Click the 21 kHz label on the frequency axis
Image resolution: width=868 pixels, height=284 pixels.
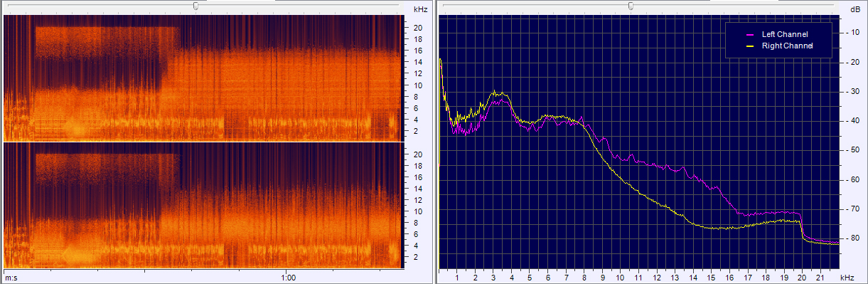pyautogui.click(x=821, y=276)
